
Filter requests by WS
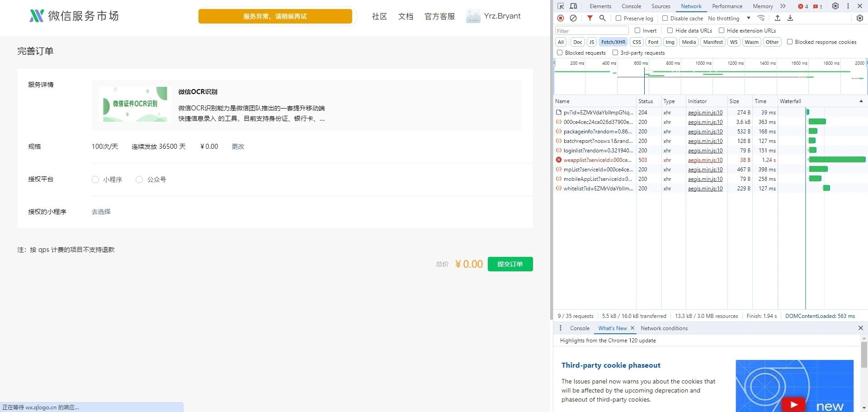(734, 42)
